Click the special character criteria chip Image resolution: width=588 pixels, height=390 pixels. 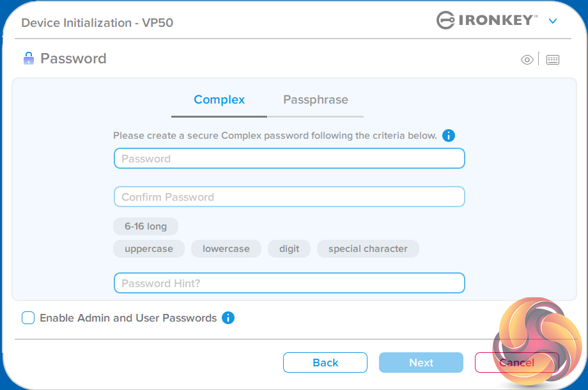coord(367,249)
